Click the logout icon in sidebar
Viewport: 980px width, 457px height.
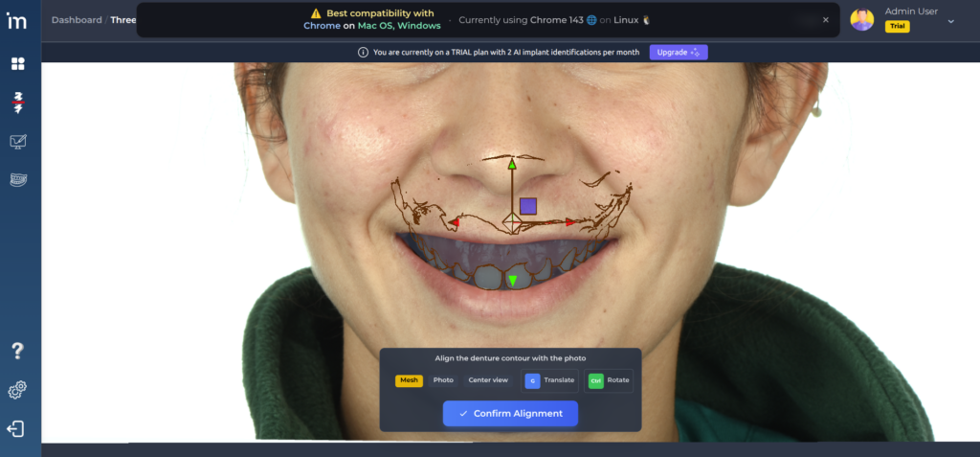[x=17, y=428]
